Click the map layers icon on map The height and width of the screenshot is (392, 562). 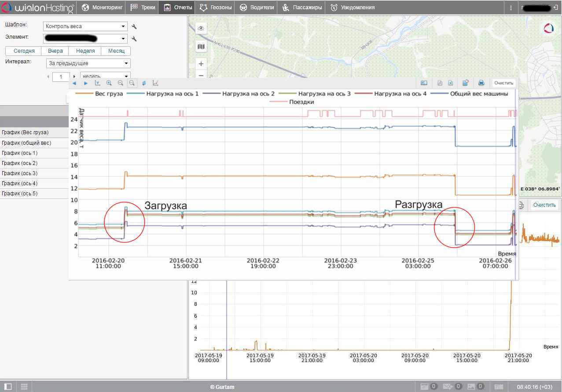pyautogui.click(x=201, y=47)
